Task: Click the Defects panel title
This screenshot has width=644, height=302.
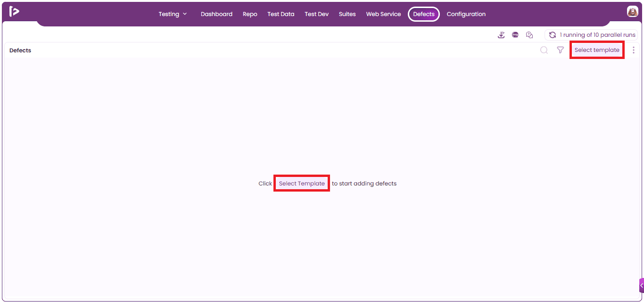Action: [x=20, y=50]
